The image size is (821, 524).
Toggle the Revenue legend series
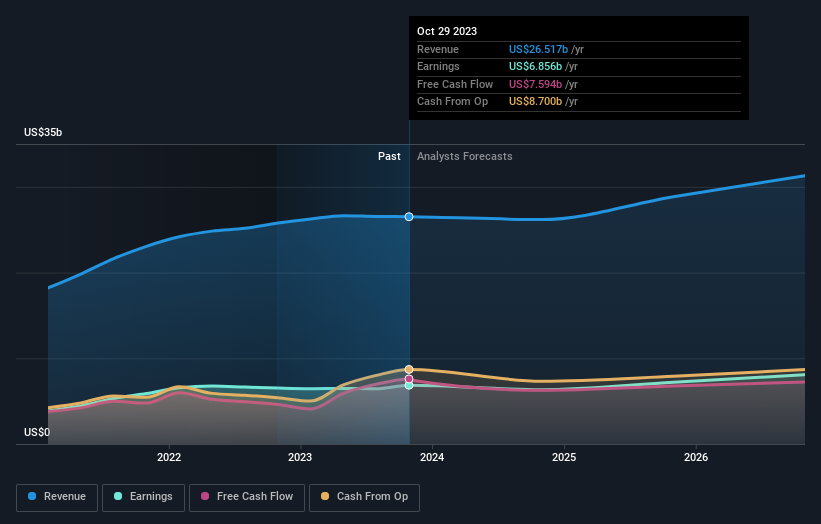coord(57,497)
